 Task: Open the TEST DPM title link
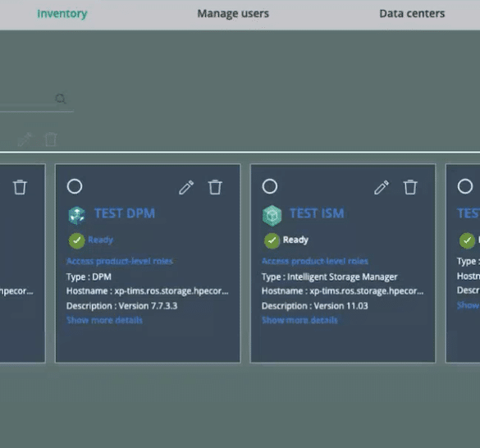[x=125, y=213]
